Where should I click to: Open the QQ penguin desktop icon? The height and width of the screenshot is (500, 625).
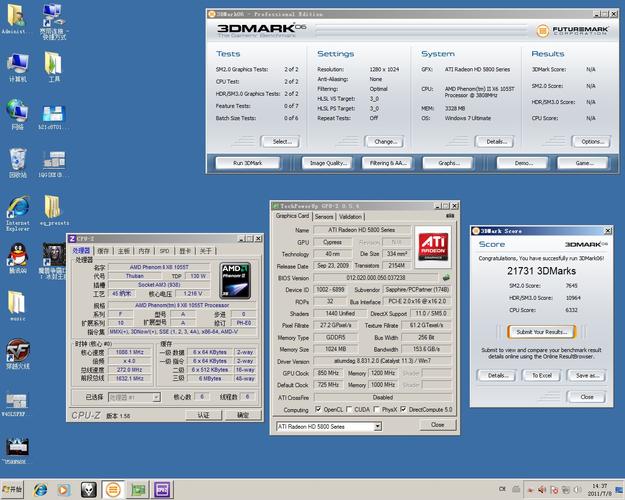17,255
